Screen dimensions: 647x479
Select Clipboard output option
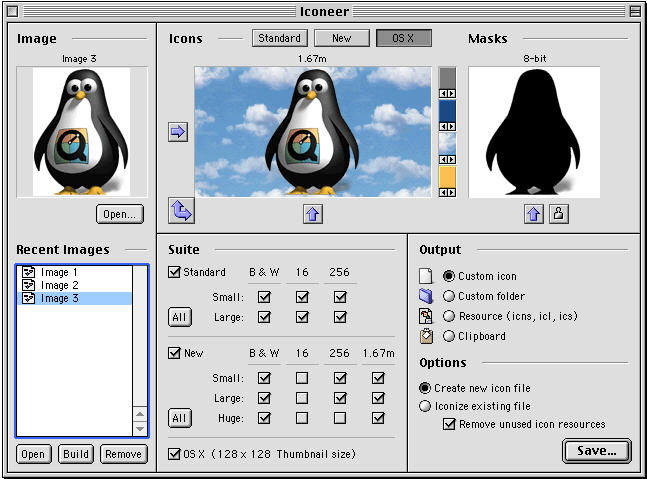coord(449,336)
